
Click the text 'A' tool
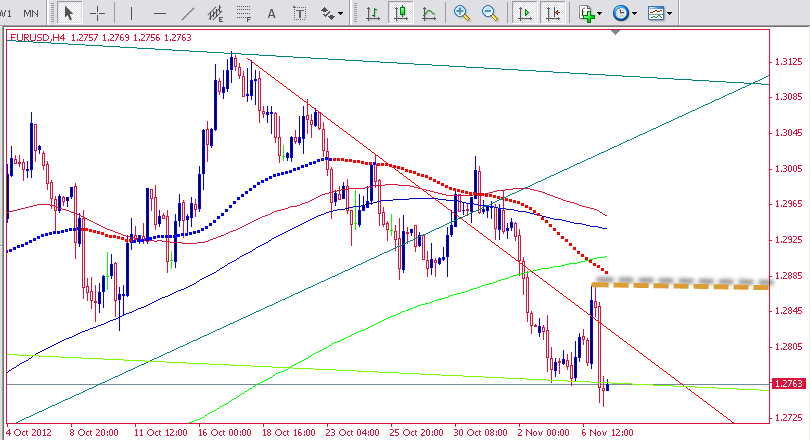[x=271, y=13]
